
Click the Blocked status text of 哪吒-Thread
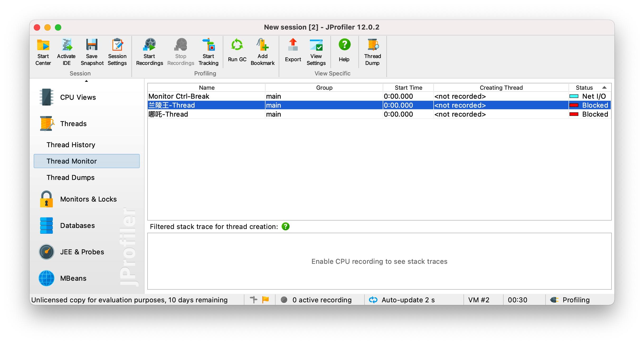point(595,114)
